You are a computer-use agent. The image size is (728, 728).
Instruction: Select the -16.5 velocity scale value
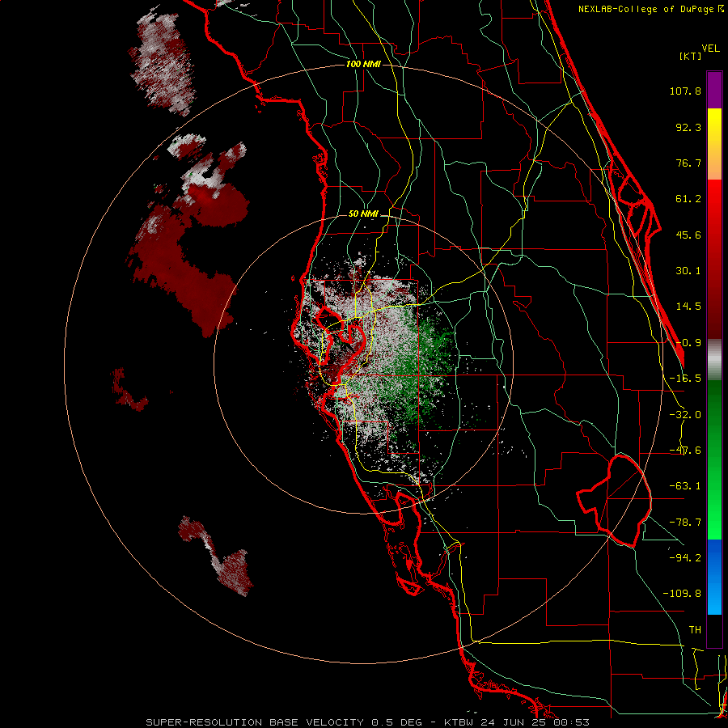(x=685, y=379)
